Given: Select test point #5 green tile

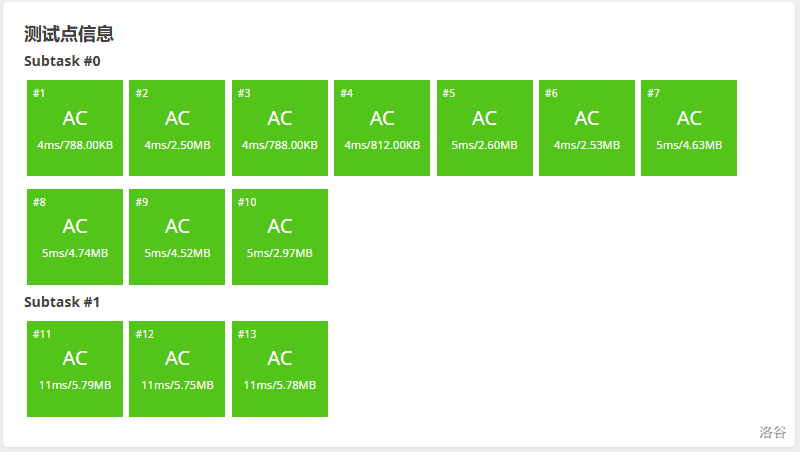Looking at the screenshot, I should coord(484,128).
